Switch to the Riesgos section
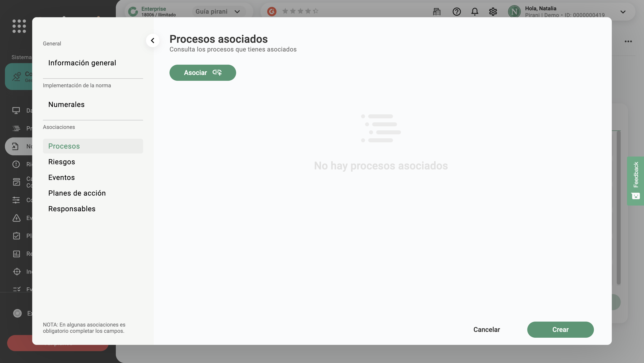 [x=62, y=162]
